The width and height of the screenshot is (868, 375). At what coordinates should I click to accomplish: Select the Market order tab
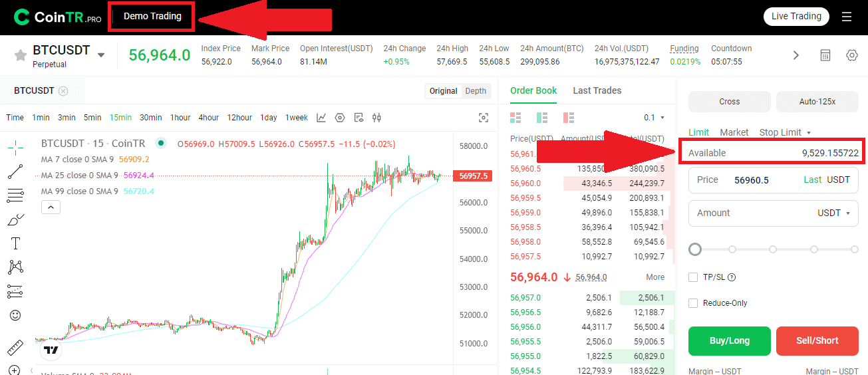point(734,132)
